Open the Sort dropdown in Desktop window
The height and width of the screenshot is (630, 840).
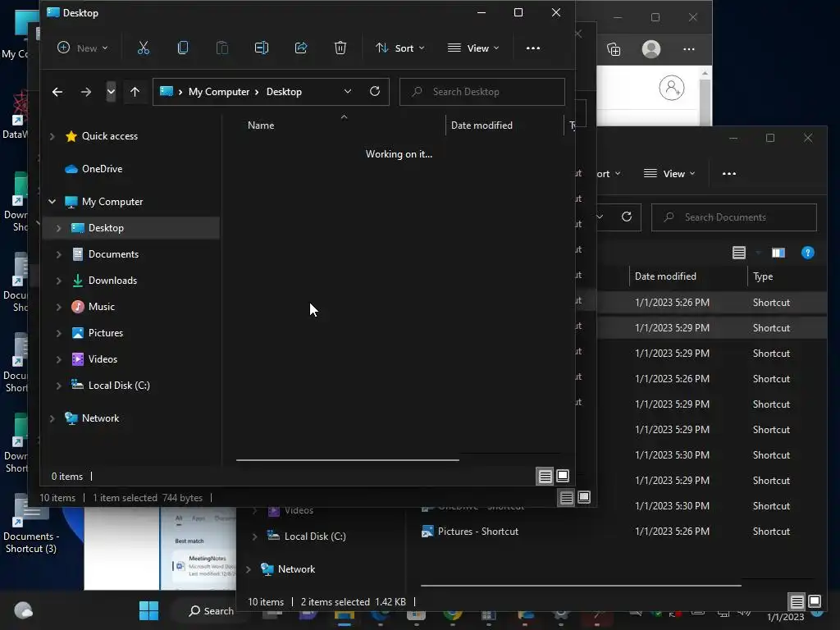(399, 48)
